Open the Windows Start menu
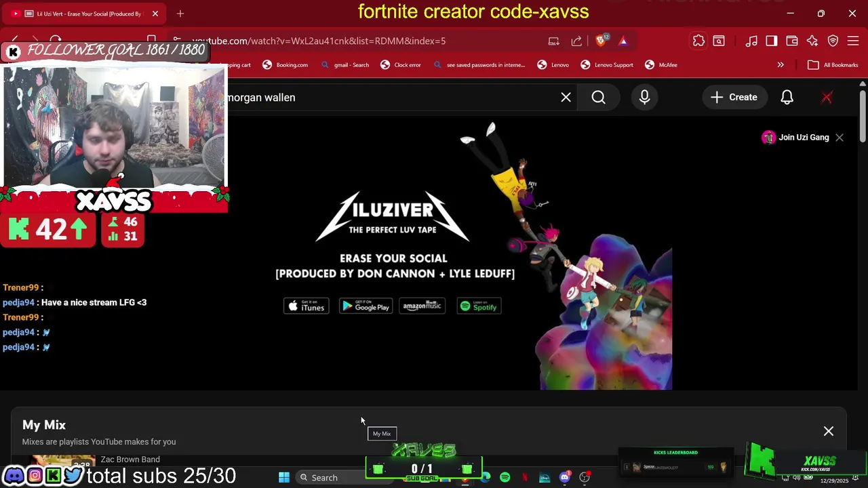868x488 pixels. (284, 478)
